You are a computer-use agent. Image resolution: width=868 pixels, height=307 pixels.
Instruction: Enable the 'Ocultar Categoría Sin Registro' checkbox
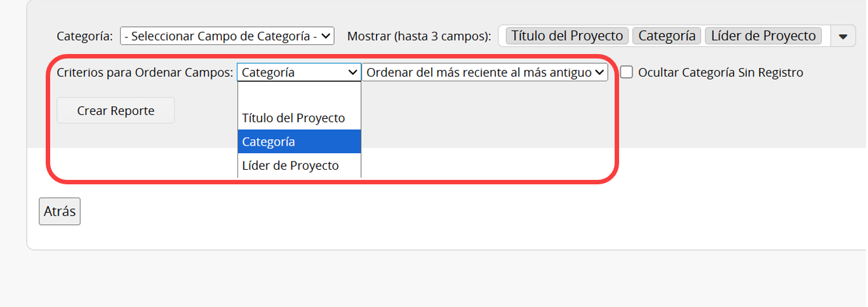point(627,72)
